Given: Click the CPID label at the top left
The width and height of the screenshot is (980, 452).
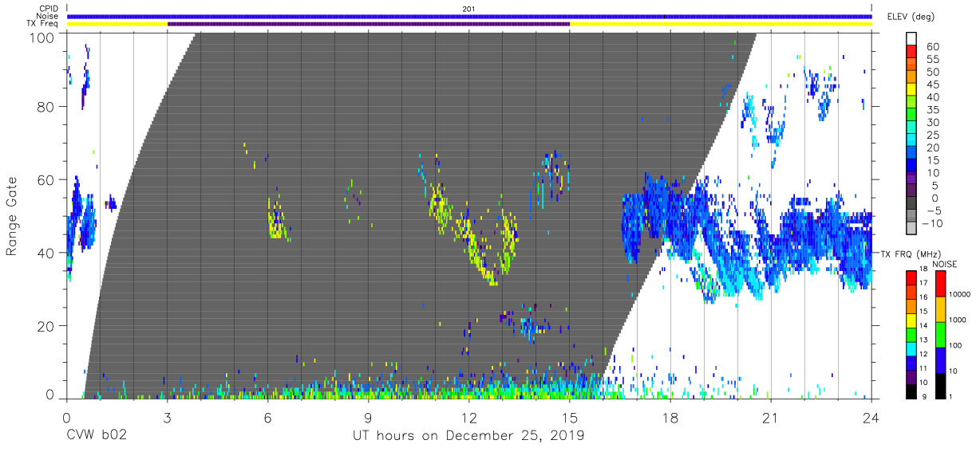Looking at the screenshot, I should click(49, 9).
